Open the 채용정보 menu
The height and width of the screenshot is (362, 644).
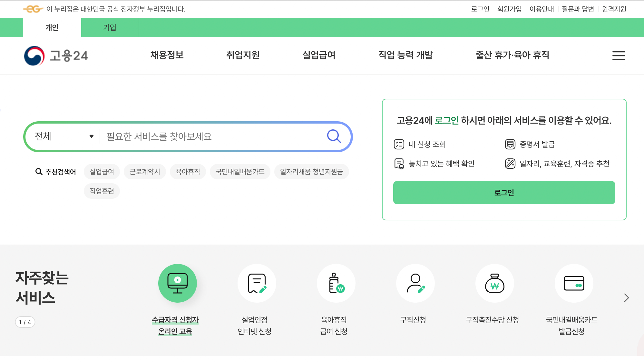tap(167, 55)
